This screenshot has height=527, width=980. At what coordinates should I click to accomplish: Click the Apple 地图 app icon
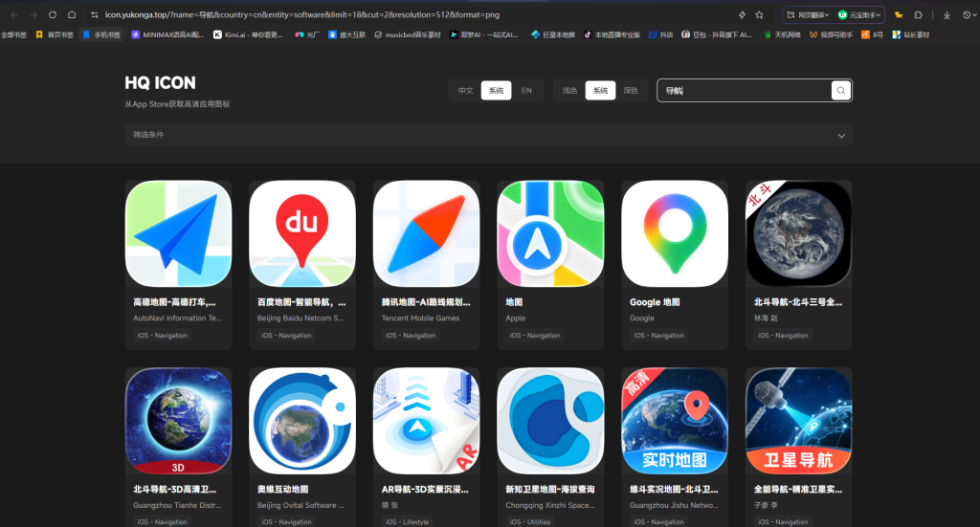(x=550, y=233)
